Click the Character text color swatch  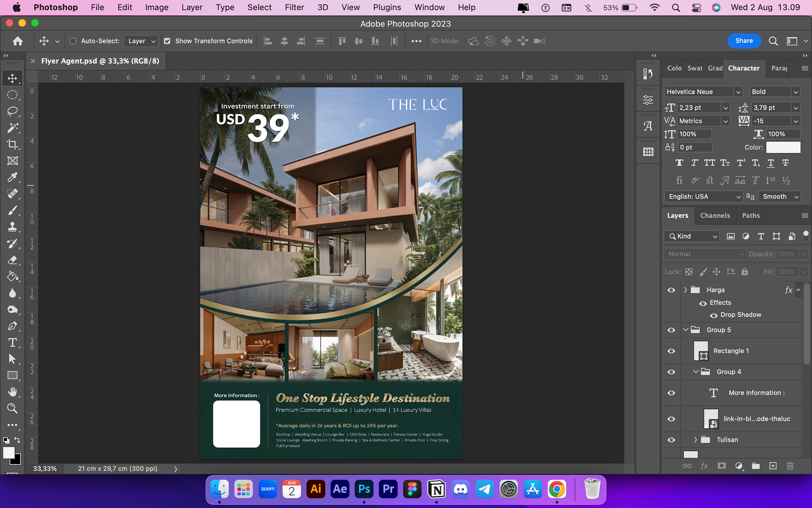click(x=783, y=147)
